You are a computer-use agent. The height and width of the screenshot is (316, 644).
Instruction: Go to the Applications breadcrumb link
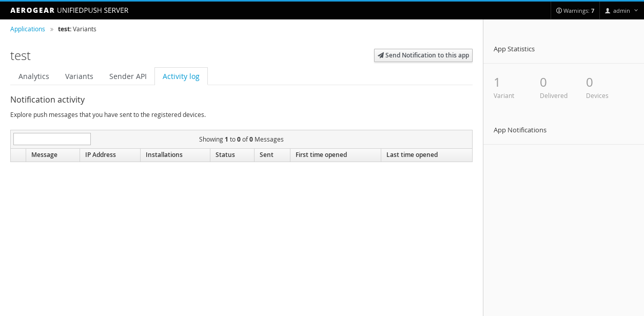(x=28, y=29)
